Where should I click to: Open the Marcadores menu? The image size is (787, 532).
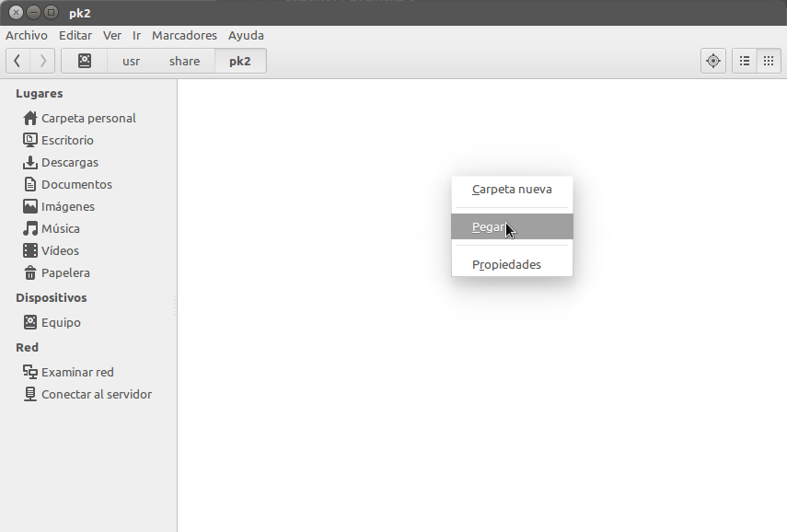(184, 35)
